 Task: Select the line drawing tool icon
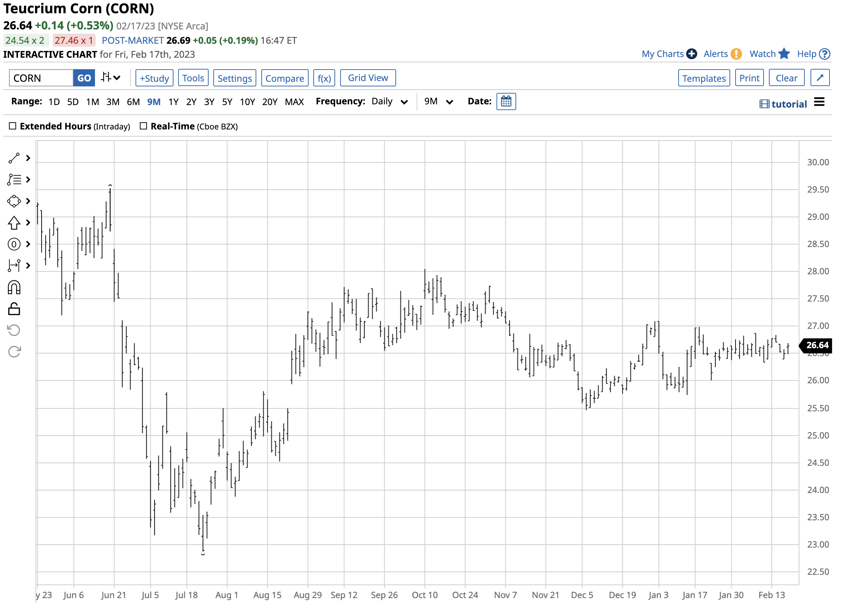[x=14, y=158]
